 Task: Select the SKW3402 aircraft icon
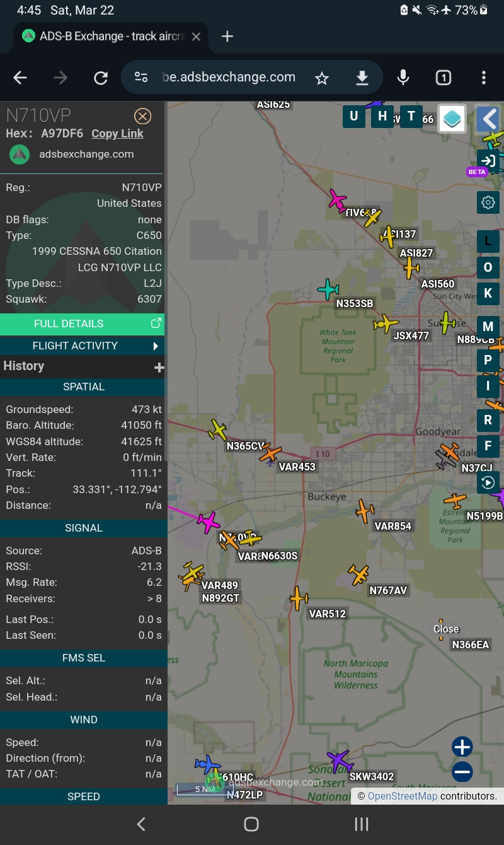[x=340, y=760]
